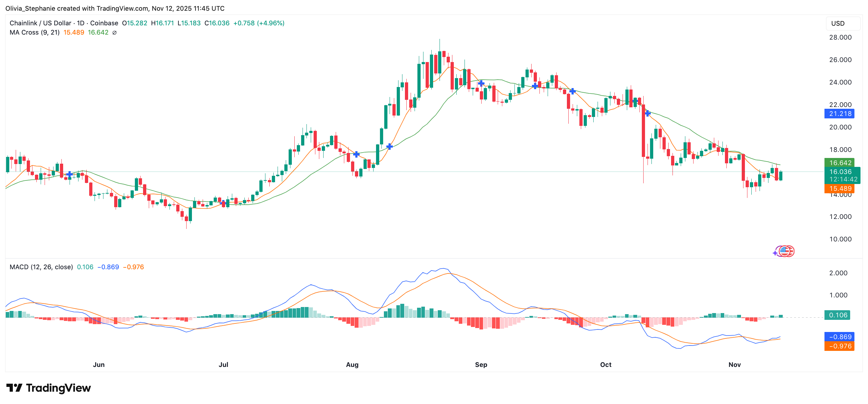Open the 1D timeframe selector
The height and width of the screenshot is (404, 868).
(81, 23)
